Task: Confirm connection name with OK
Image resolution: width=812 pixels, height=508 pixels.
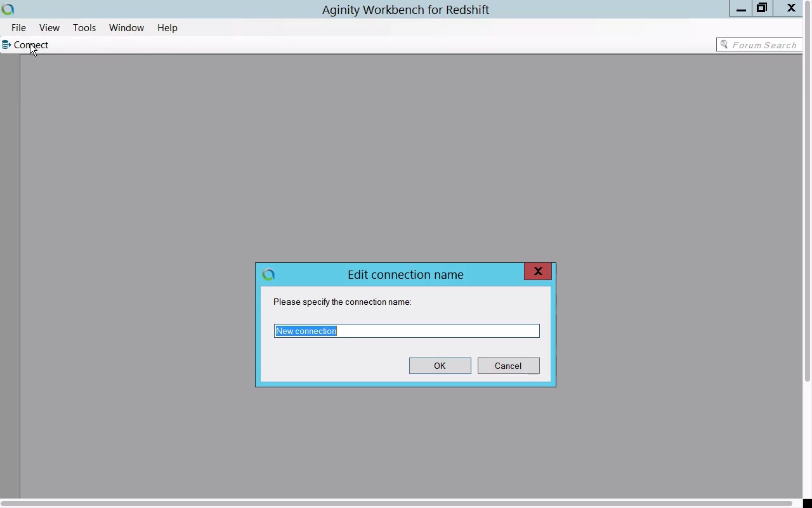Action: point(440,366)
